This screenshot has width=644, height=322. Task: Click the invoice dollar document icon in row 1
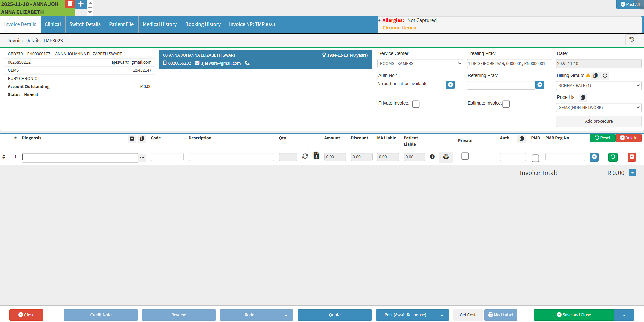[x=316, y=156]
